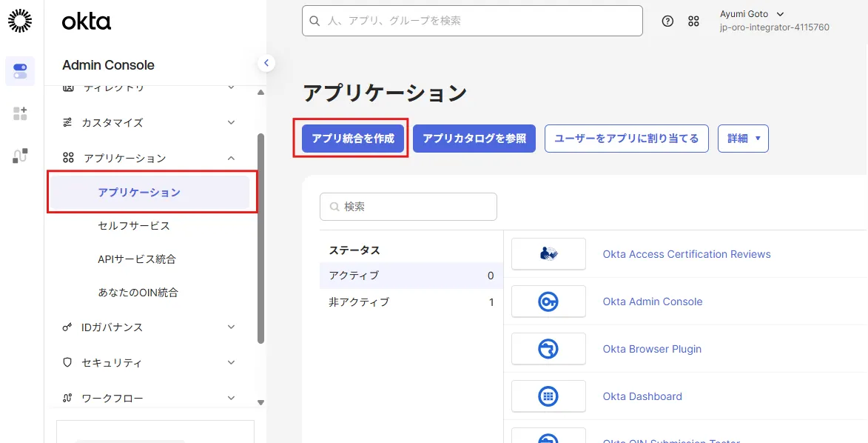The width and height of the screenshot is (868, 443).
Task: Open Okta Access Certification Reviews link
Action: tap(687, 254)
